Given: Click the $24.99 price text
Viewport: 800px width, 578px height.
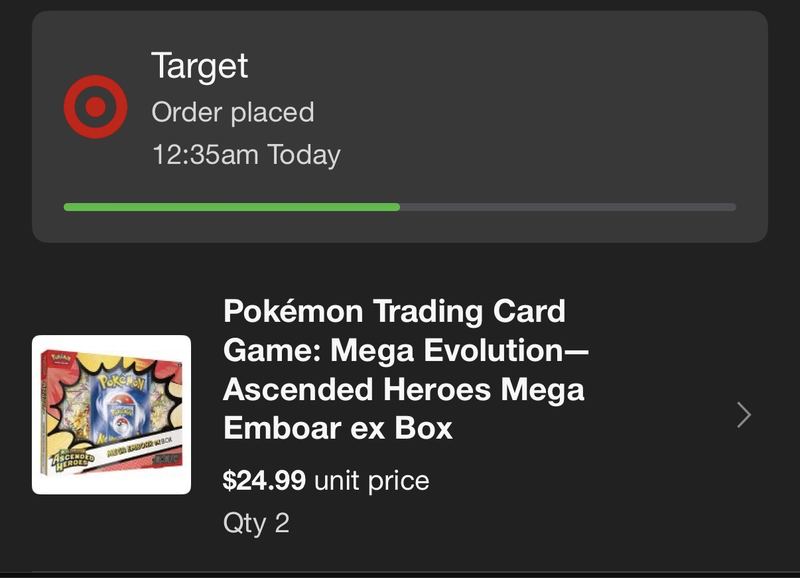Looking at the screenshot, I should coord(264,481).
